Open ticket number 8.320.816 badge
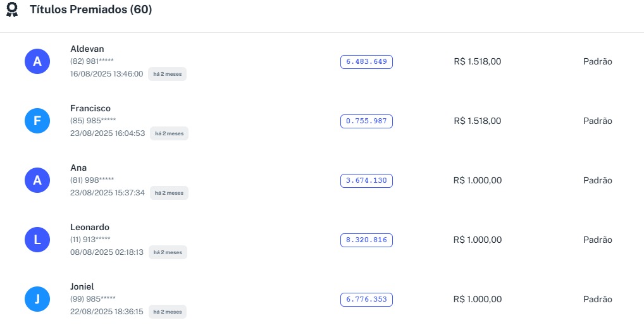Image resolution: width=644 pixels, height=325 pixels. [366, 240]
